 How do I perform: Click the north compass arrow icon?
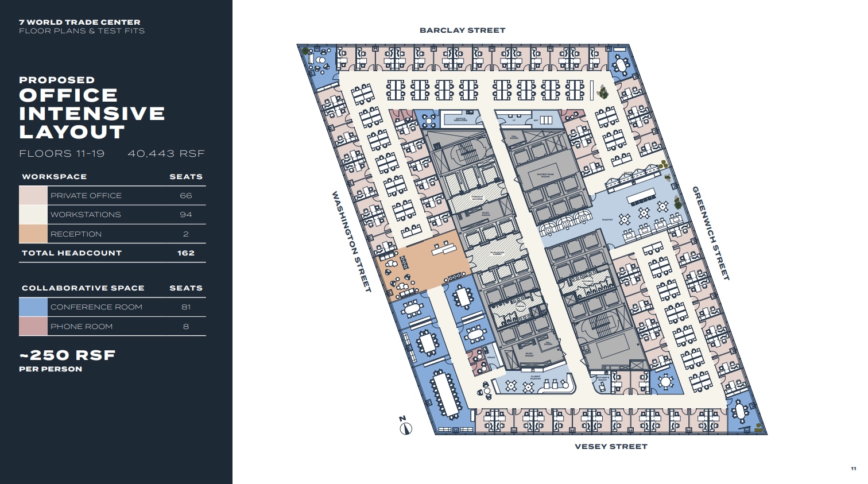(405, 428)
